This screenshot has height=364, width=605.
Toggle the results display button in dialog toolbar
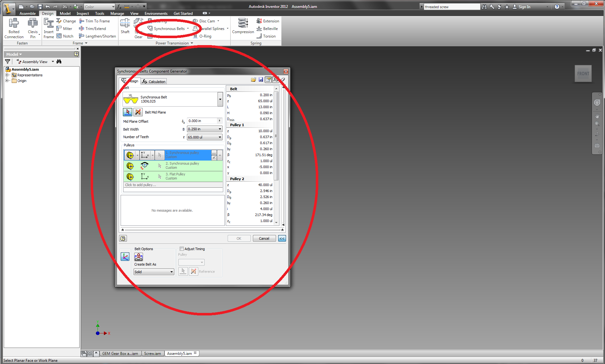268,80
